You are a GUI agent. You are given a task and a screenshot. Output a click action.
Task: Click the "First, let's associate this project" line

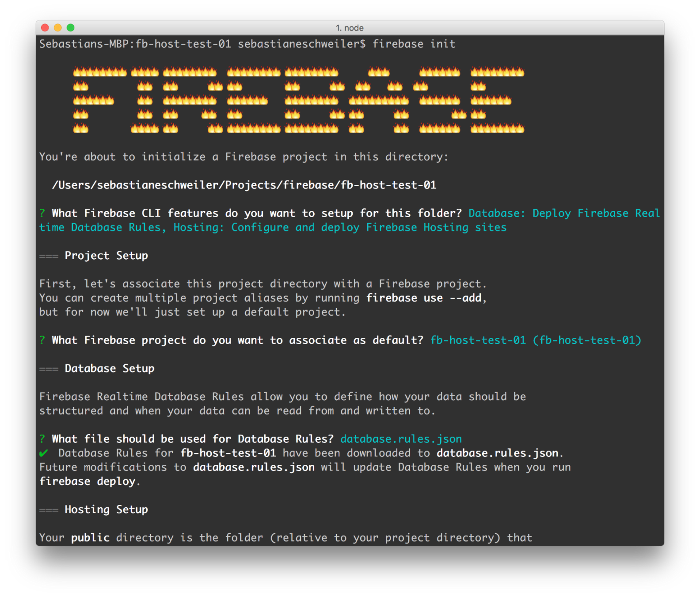coord(263,284)
